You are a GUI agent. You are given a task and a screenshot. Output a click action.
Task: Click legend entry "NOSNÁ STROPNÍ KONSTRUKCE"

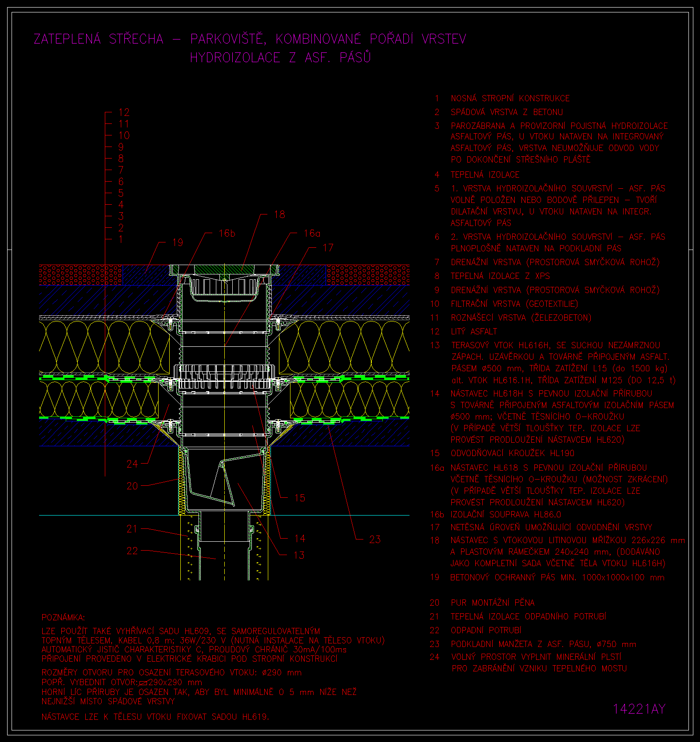[x=510, y=99]
